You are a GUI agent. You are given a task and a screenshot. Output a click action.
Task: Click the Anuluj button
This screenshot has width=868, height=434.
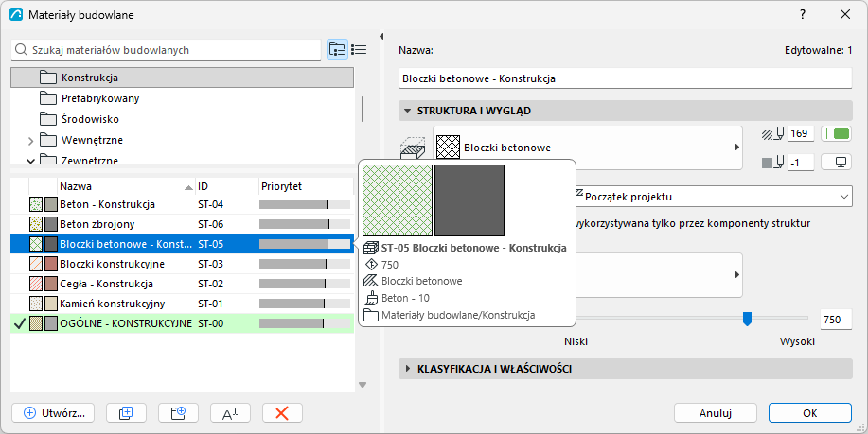(716, 413)
